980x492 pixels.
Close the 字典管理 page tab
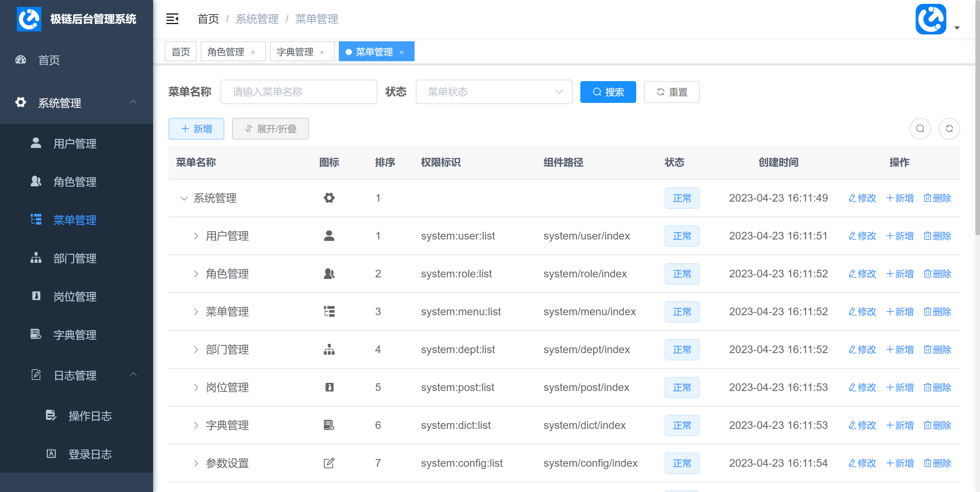pyautogui.click(x=322, y=52)
